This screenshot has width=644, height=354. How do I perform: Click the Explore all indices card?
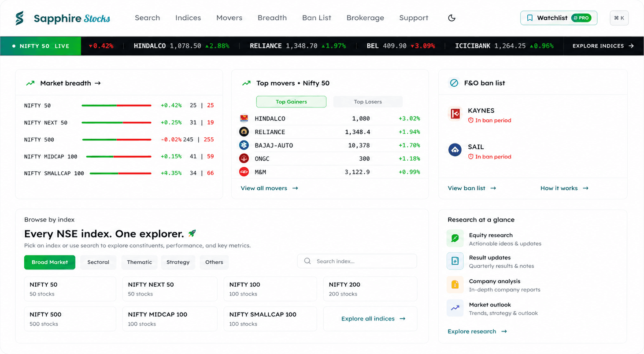[370, 319]
